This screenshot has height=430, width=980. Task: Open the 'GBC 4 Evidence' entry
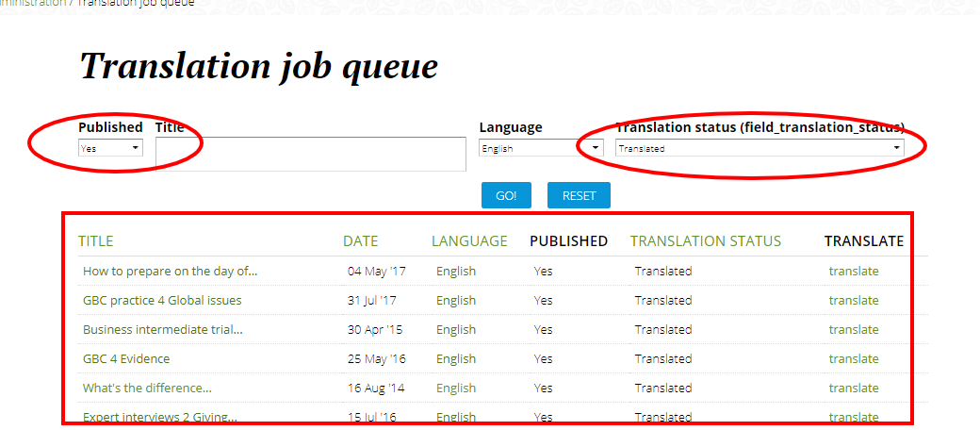[x=126, y=359]
